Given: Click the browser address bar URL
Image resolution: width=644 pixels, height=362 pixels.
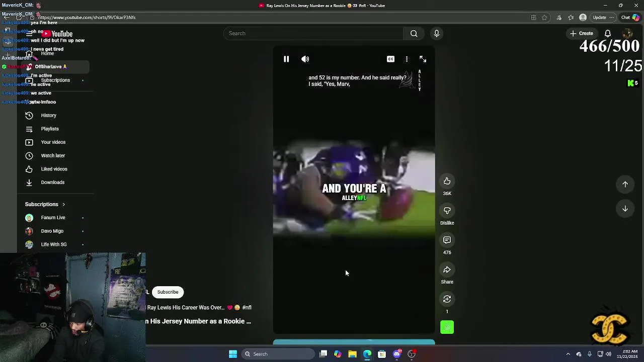Looking at the screenshot, I should 86,18.
